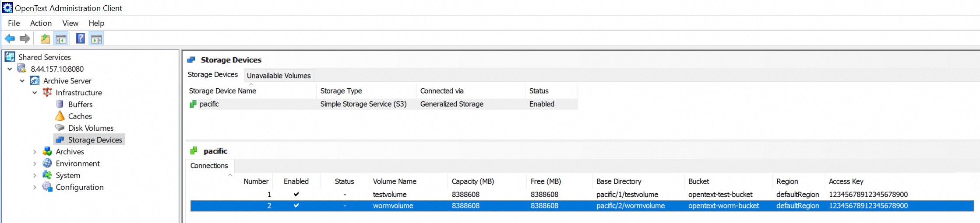Click the pacific/1/testvolume base directory

click(x=627, y=195)
